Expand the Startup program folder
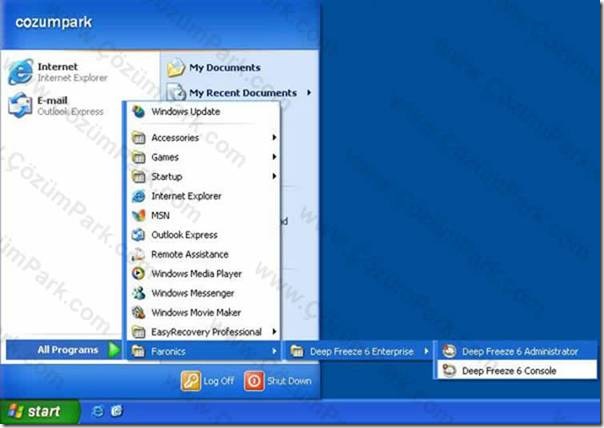This screenshot has width=604, height=428. point(200,176)
